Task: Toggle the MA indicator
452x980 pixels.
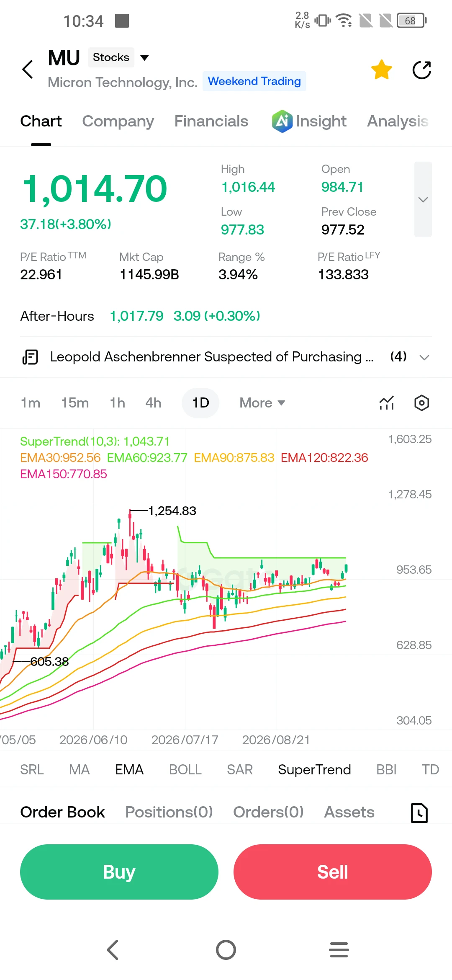Action: 80,770
